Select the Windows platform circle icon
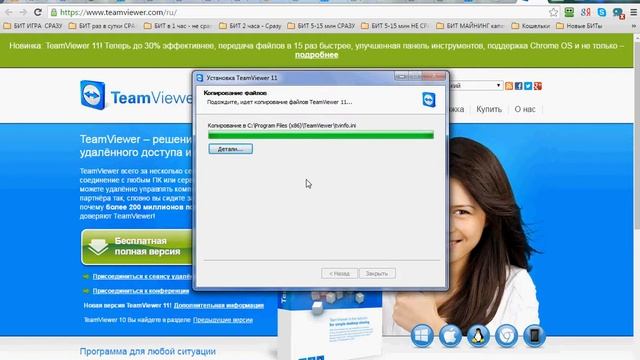The image size is (640, 360). point(422,336)
